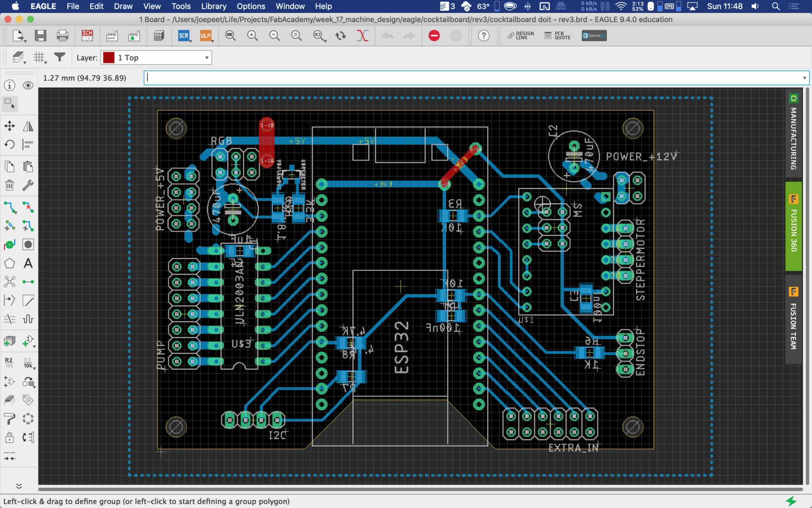This screenshot has height=508, width=812.
Task: Select the tag attribute tool icon
Action: click(x=28, y=400)
